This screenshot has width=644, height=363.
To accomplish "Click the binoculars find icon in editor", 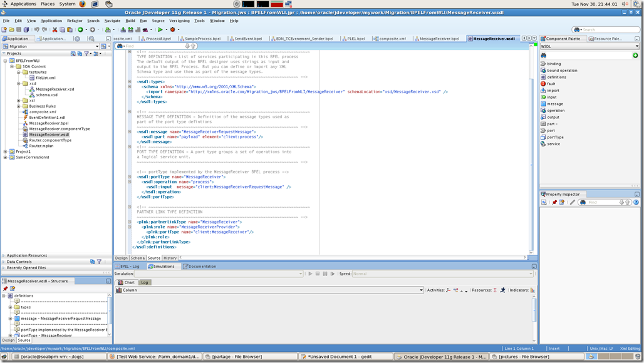I will point(120,46).
